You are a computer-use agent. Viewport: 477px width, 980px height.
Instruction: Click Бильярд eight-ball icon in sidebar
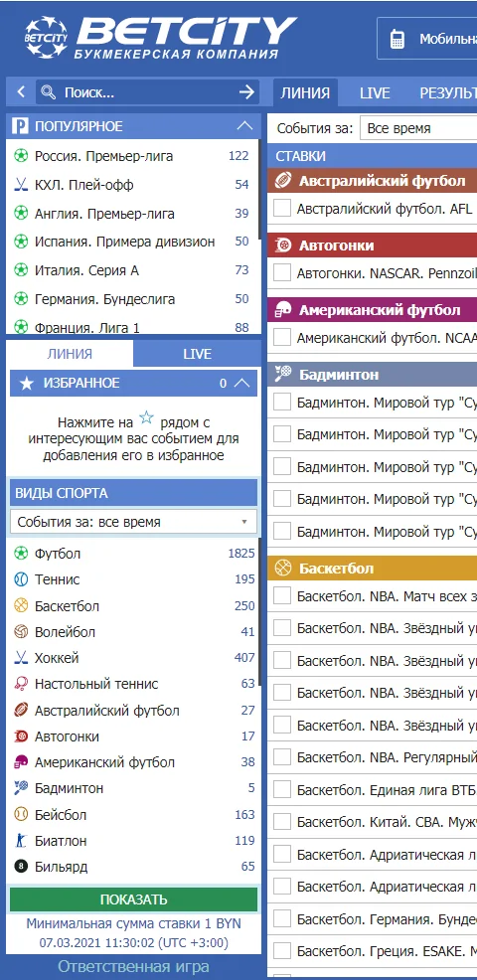21,867
